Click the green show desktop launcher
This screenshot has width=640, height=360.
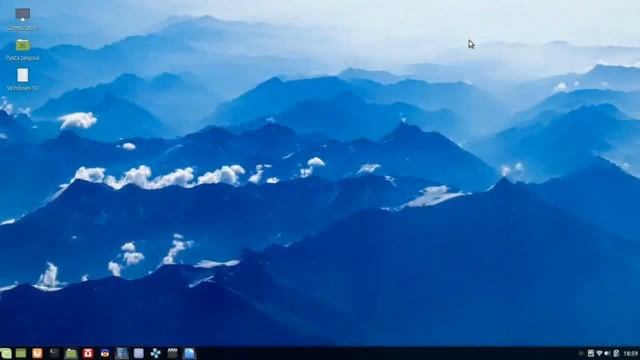(x=21, y=353)
